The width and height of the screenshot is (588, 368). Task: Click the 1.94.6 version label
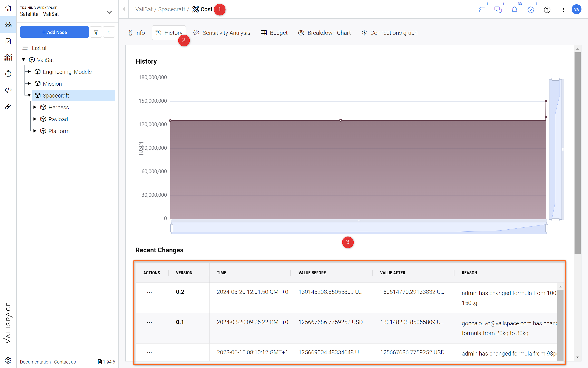[x=106, y=362]
